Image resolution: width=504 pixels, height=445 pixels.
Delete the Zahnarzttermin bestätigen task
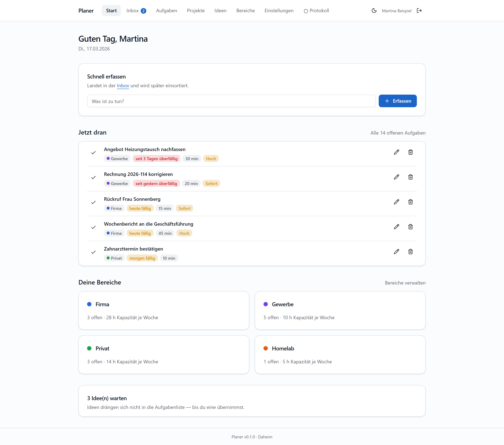coord(410,252)
